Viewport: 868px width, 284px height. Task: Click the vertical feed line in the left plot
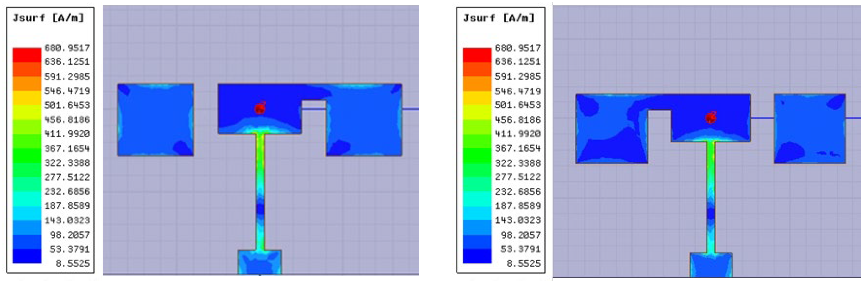[260, 192]
